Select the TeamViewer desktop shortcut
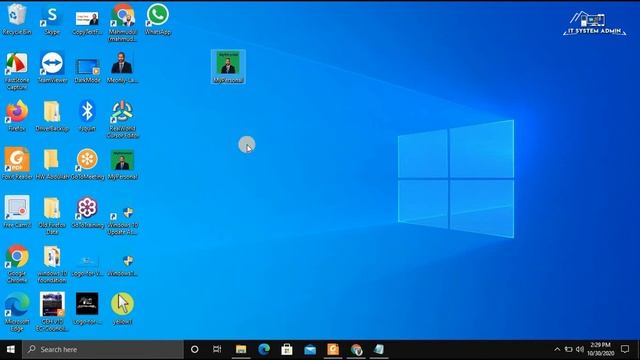This screenshot has height=360, width=640. [x=52, y=67]
